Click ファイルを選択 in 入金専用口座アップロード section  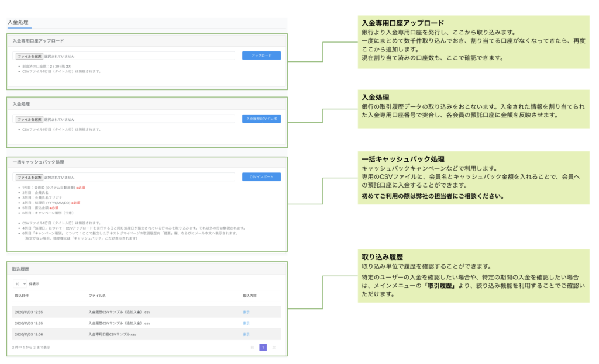(x=29, y=56)
